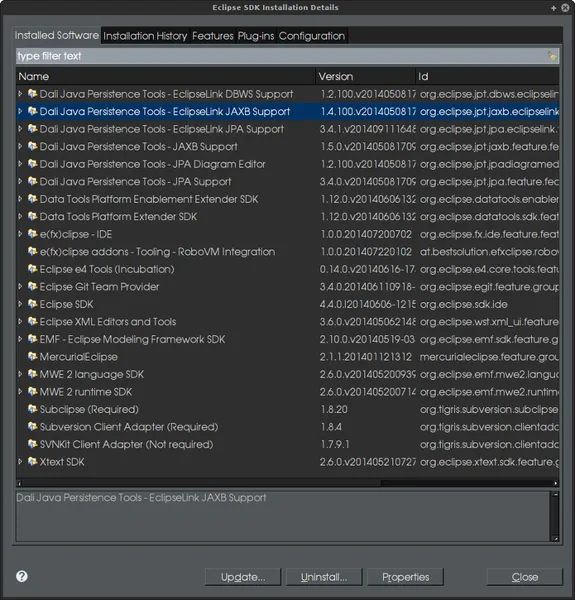
Task: Open the Configuration tab
Action: click(x=312, y=36)
